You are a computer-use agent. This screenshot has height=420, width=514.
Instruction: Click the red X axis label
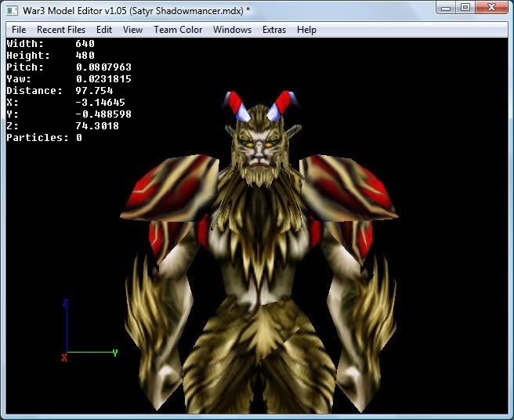pyautogui.click(x=64, y=357)
